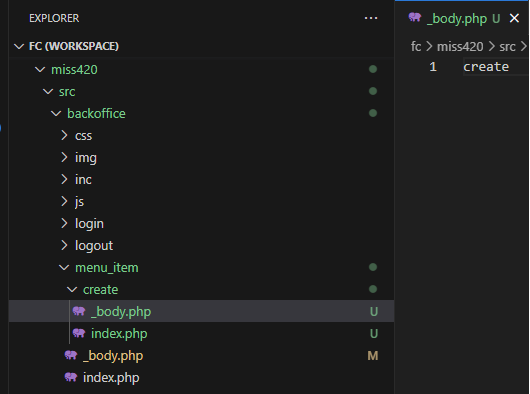The height and width of the screenshot is (394, 530).
Task: Close the _body.php editor tab
Action: pyautogui.click(x=514, y=18)
